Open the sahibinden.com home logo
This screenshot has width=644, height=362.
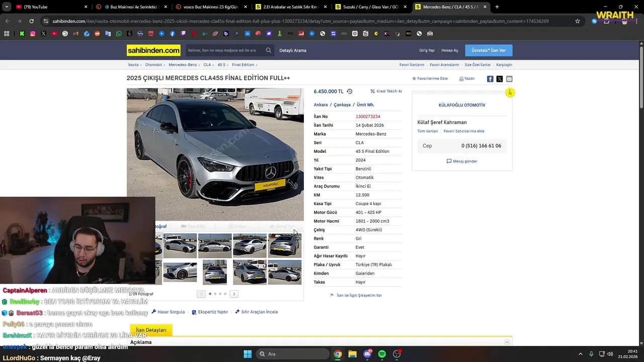(153, 50)
